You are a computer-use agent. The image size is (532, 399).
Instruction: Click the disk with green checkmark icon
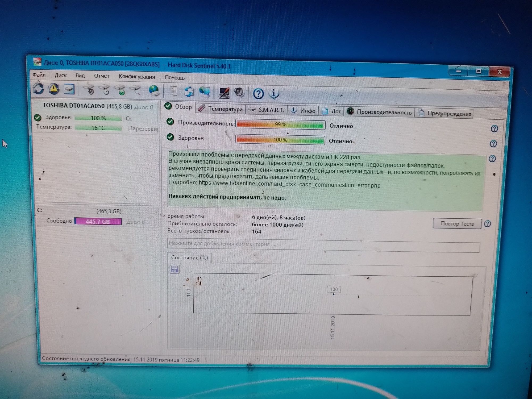tap(120, 90)
